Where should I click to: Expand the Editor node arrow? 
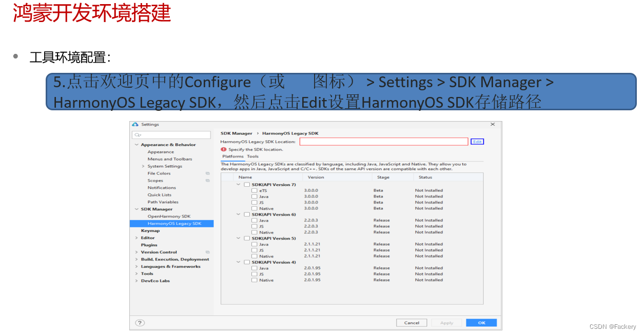coord(136,238)
